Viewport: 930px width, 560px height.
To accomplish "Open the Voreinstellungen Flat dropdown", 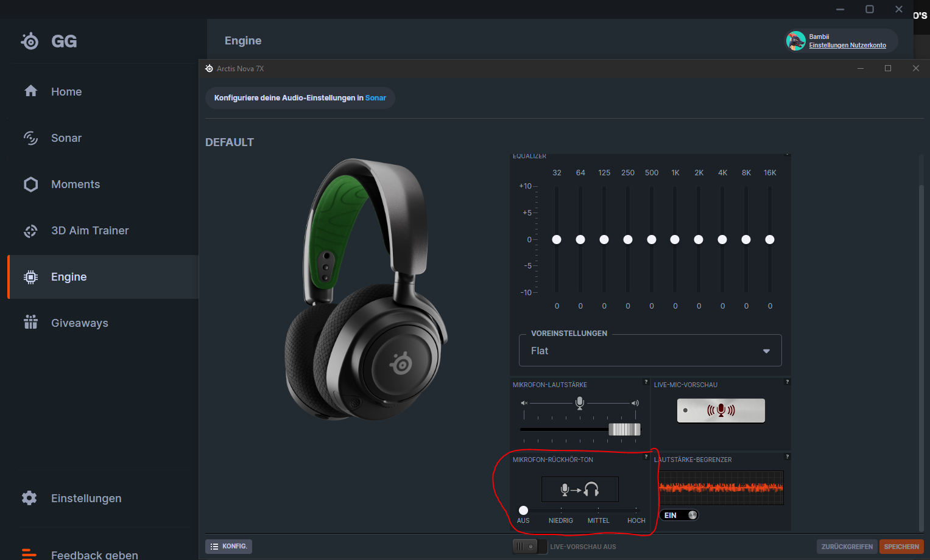I will [649, 350].
